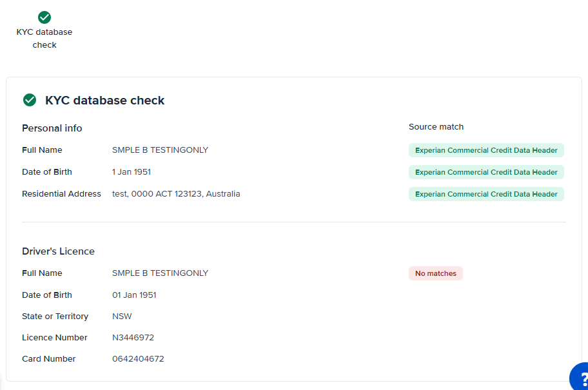Click the Experian badge for Residential Address
This screenshot has height=390, width=588.
(486, 194)
